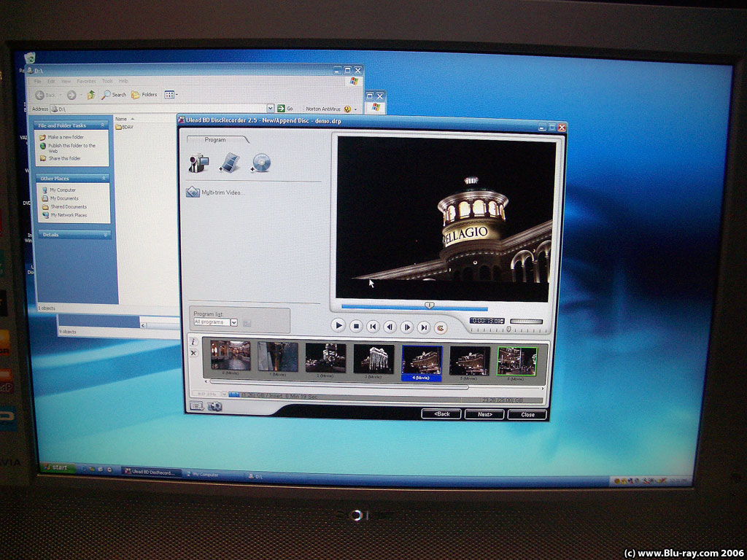
Task: Toggle the orange repeat playback button
Action: point(440,327)
